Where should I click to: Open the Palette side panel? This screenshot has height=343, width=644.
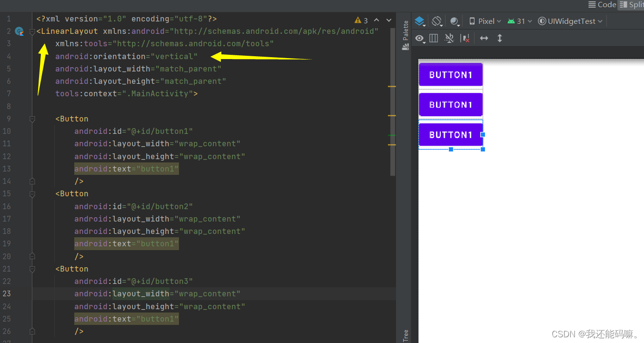[x=406, y=36]
